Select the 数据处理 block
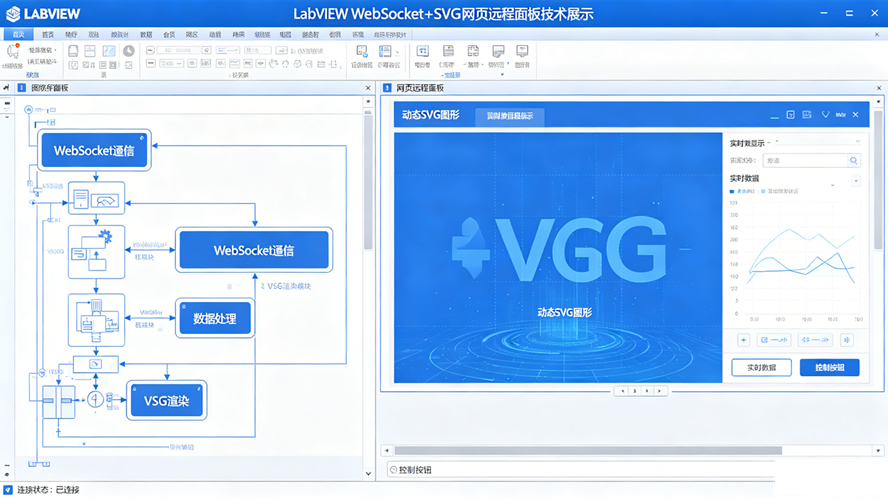Viewport: 888px width, 498px height. (x=215, y=318)
